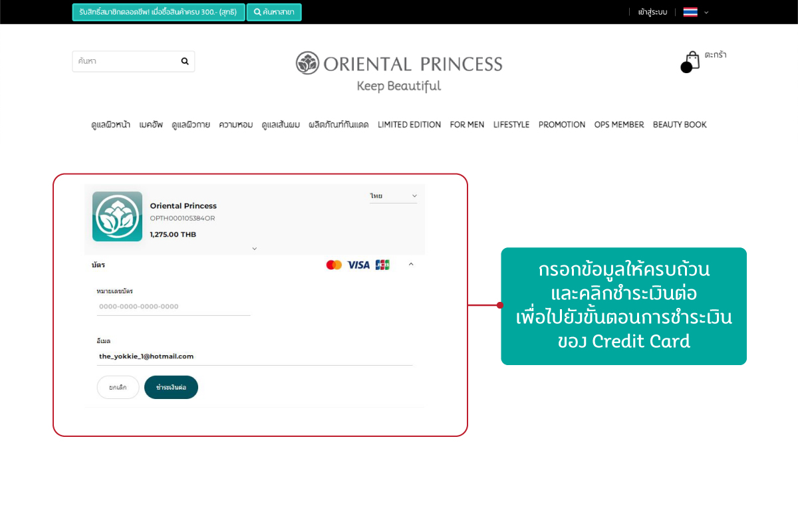798x532 pixels.
Task: Click the อีเมล email field
Action: pos(255,356)
